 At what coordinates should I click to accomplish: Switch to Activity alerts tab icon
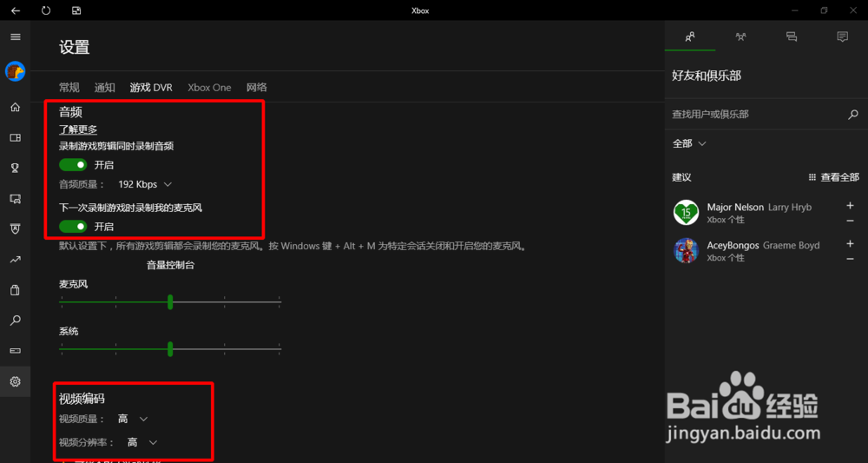[x=843, y=36]
